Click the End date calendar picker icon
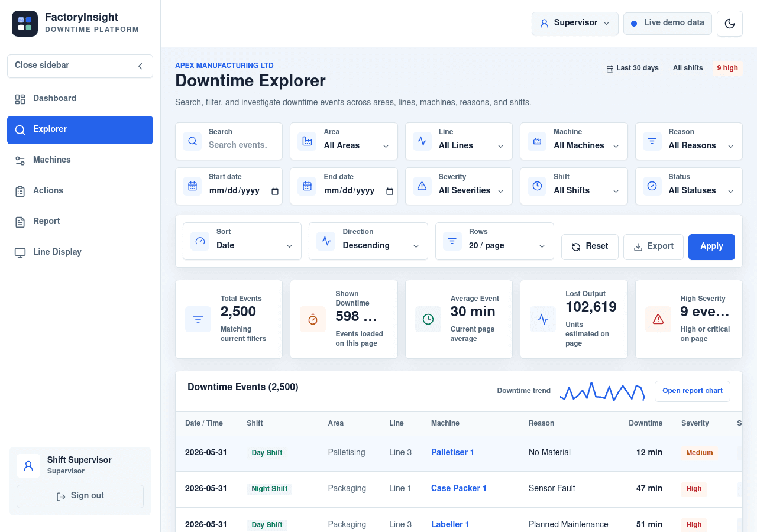 click(390, 191)
